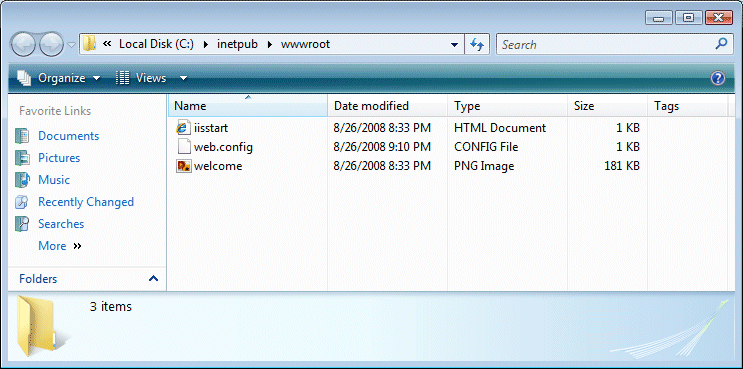Select Local Disk (C:) in address path

click(x=156, y=45)
